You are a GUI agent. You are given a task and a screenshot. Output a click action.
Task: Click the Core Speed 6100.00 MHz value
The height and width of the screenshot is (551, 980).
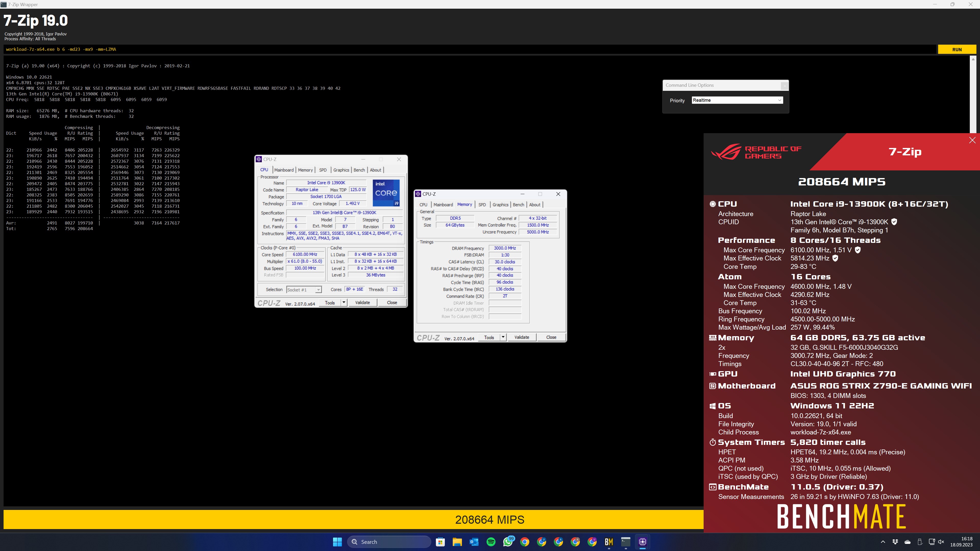305,255
